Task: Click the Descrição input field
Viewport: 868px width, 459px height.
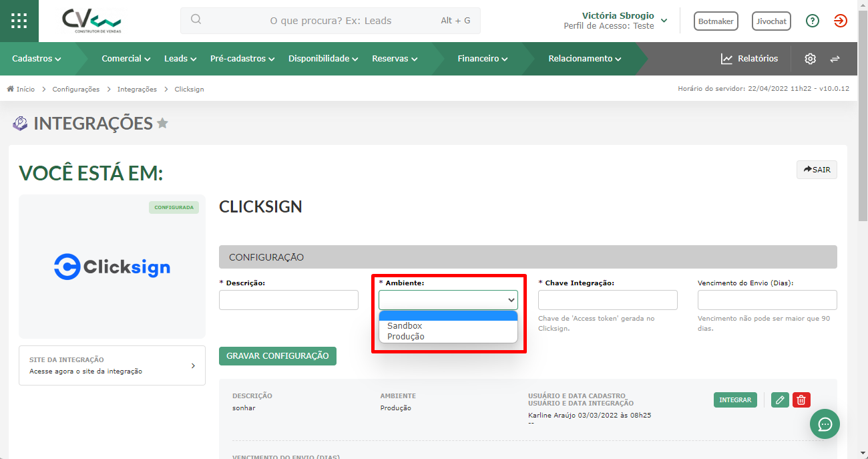Action: point(288,300)
